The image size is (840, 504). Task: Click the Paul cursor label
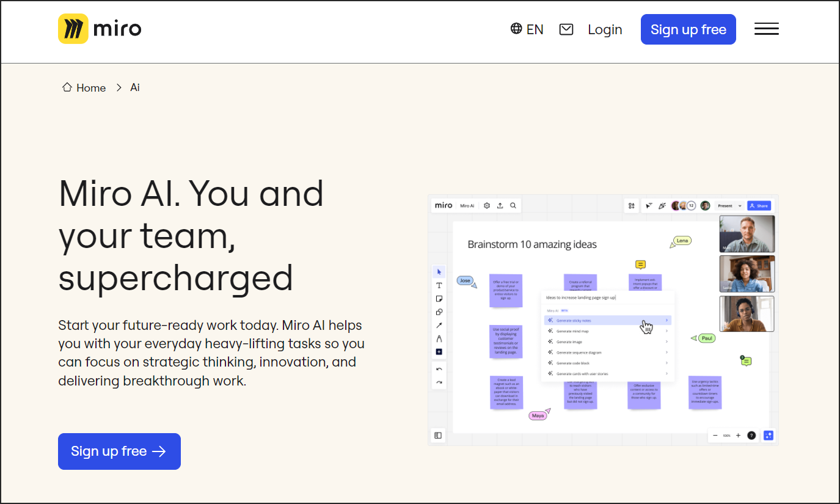pyautogui.click(x=707, y=338)
